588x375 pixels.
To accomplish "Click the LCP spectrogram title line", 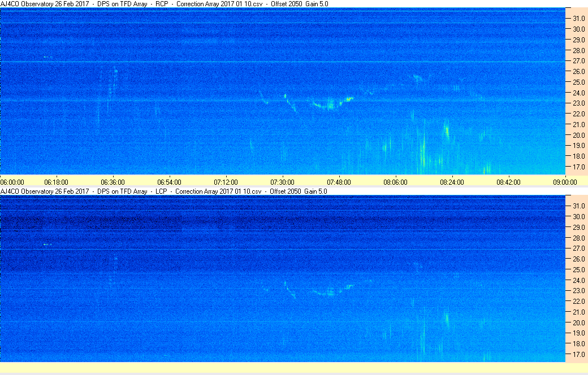I will 163,191.
